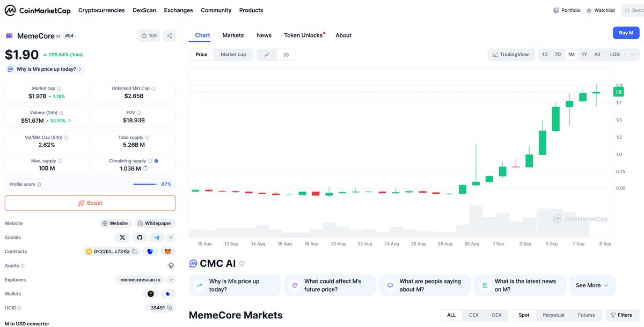This screenshot has height=327, width=644.
Task: Open the X (Twitter) social link
Action: click(x=122, y=237)
